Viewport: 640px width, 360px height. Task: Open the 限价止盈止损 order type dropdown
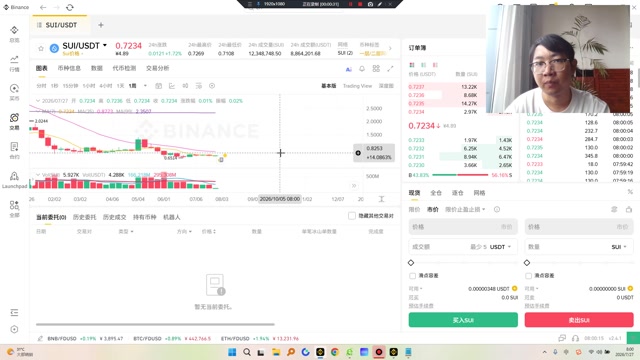click(x=465, y=209)
